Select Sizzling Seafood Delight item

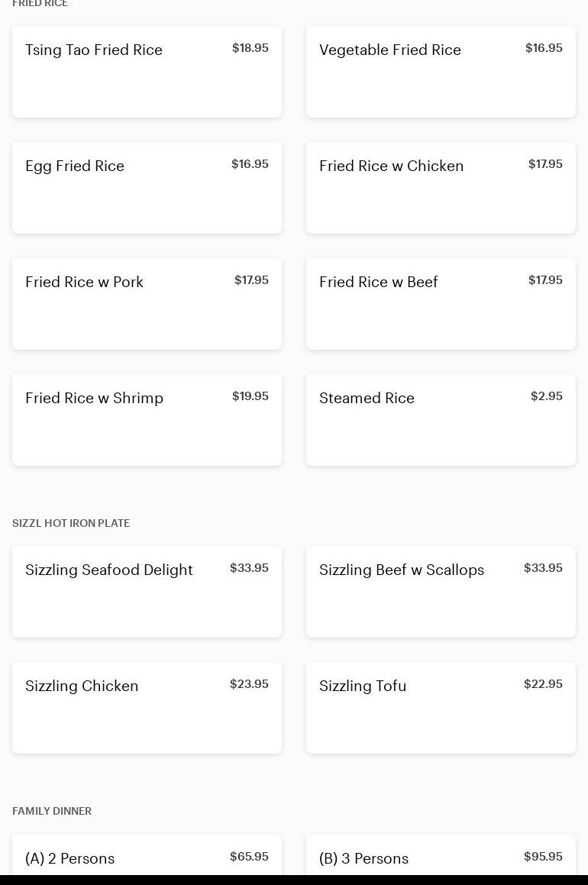[147, 592]
